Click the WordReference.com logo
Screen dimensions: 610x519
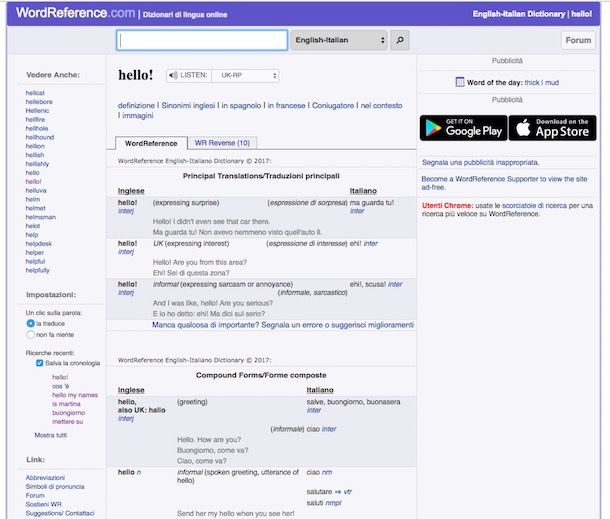[x=69, y=13]
